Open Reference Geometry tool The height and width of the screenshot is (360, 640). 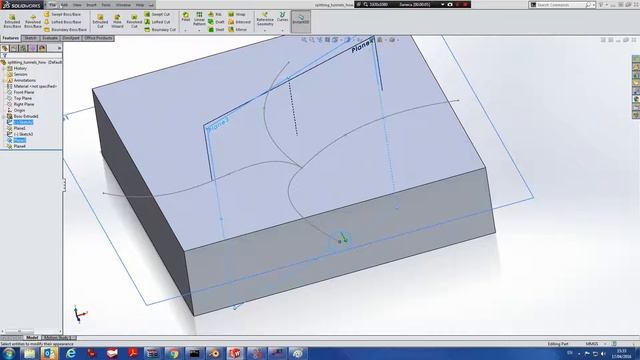[x=265, y=19]
